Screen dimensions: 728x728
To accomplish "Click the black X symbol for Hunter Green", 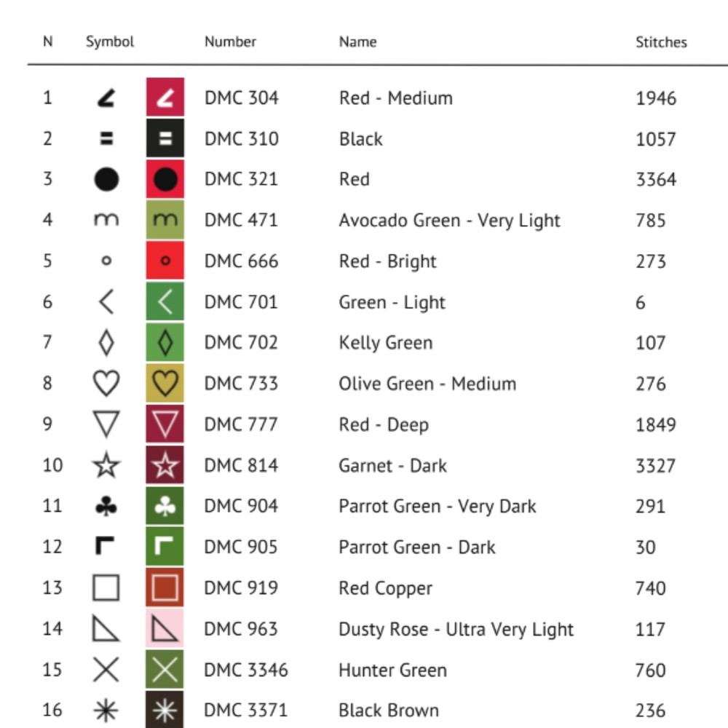I will [106, 670].
